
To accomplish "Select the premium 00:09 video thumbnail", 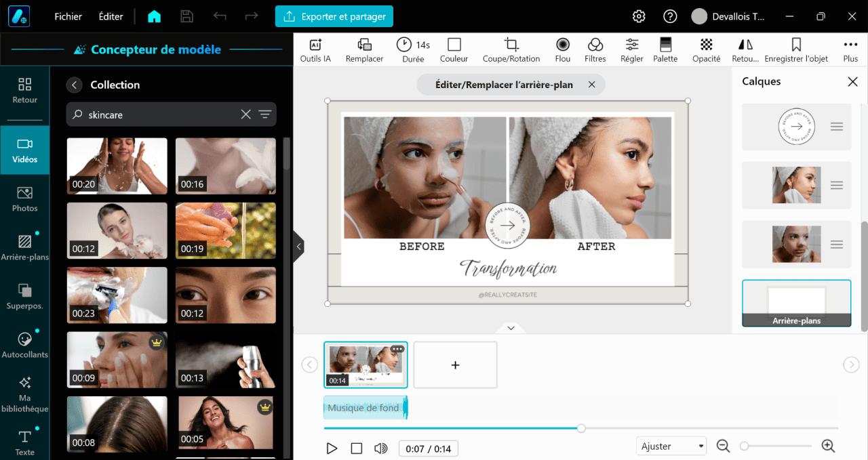I will tap(117, 360).
